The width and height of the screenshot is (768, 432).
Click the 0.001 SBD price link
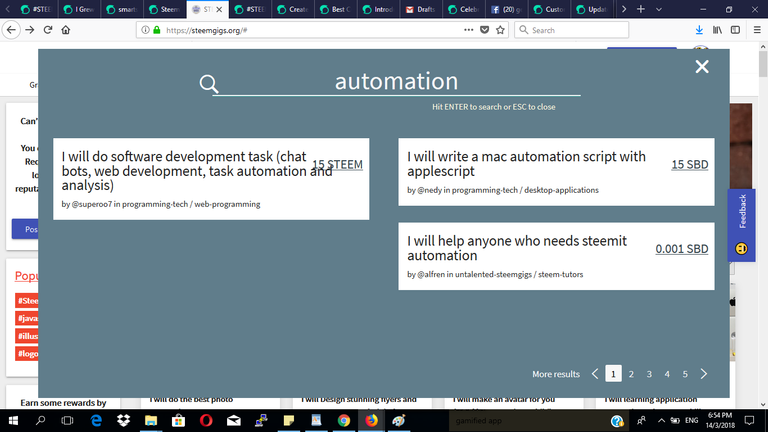[682, 249]
